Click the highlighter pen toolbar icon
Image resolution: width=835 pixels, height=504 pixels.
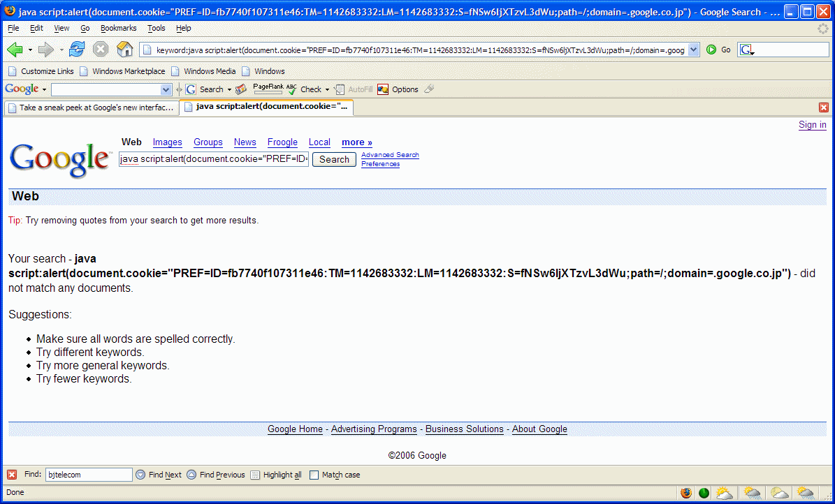pos(429,89)
